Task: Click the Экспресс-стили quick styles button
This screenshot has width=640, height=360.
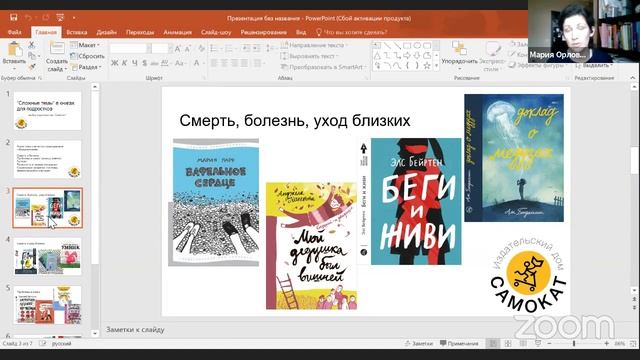Action: 492,56
